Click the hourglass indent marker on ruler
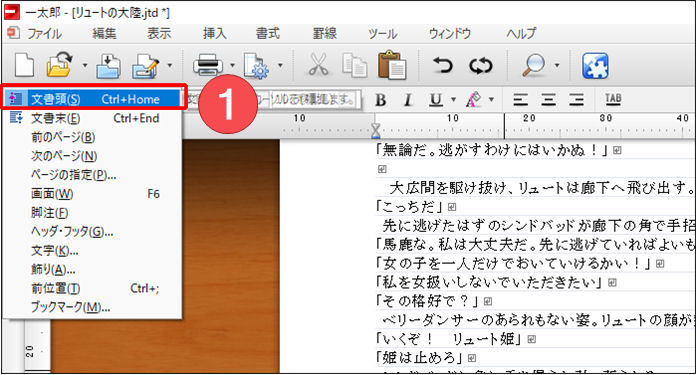Image resolution: width=697 pixels, height=375 pixels. pos(376,131)
